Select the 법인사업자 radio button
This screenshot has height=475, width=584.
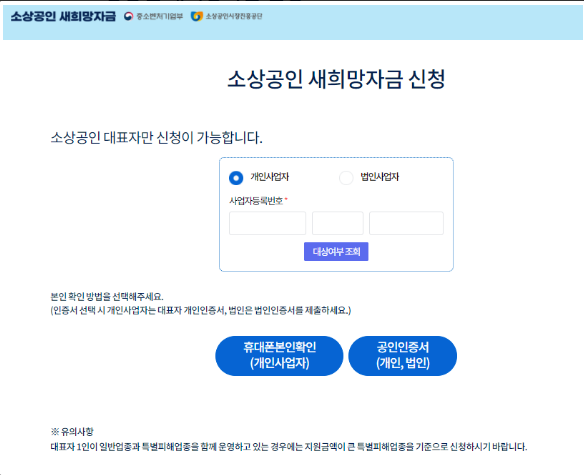pos(346,178)
